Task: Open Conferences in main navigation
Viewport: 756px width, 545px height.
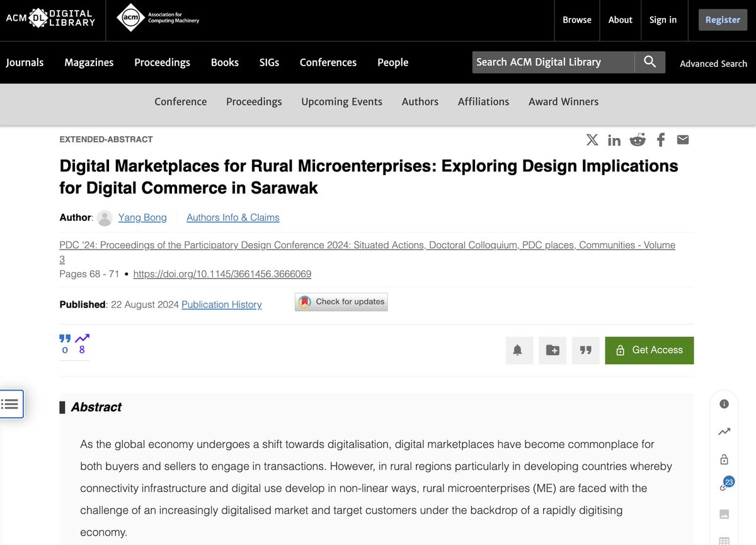Action: (x=328, y=62)
